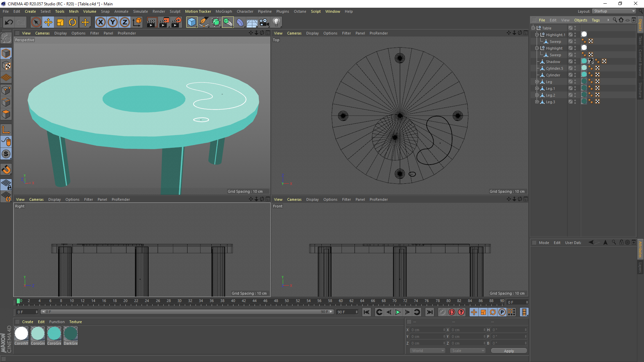Toggle X axis lock
Viewport: 644px width, 362px height.
(x=100, y=22)
